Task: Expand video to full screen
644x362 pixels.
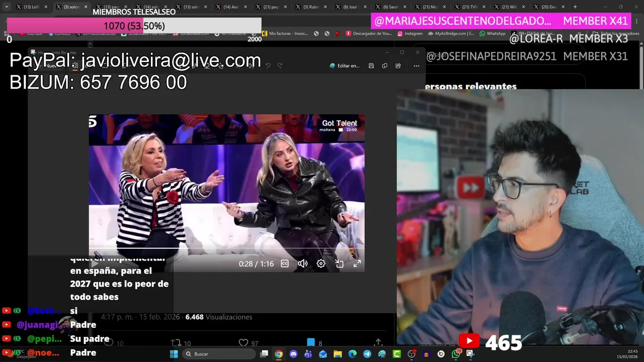Action: 357,263
